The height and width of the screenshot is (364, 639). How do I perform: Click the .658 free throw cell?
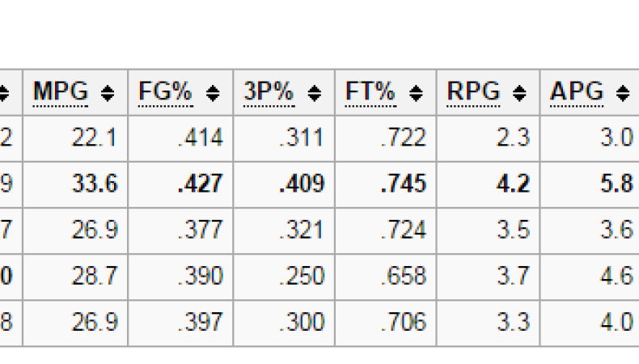coord(403,277)
